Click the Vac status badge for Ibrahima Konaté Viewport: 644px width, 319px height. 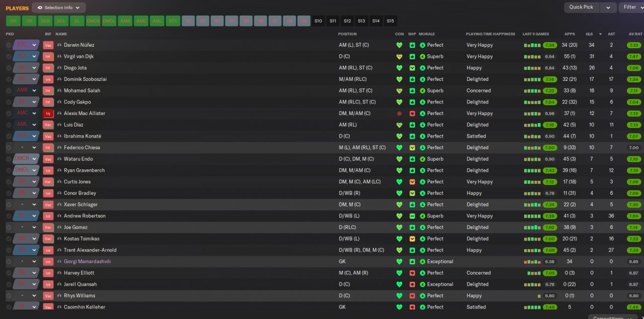click(x=48, y=136)
